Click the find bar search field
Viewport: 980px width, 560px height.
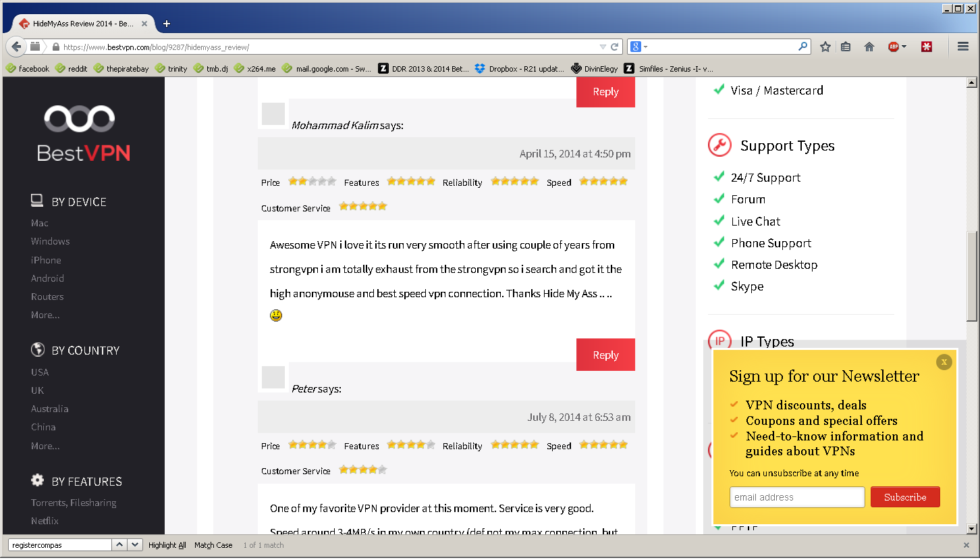click(59, 545)
